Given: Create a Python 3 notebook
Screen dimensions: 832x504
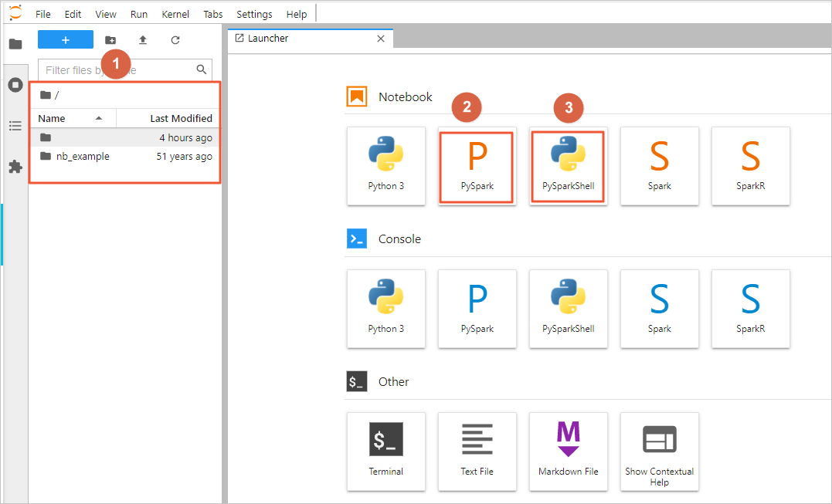Looking at the screenshot, I should pos(386,166).
